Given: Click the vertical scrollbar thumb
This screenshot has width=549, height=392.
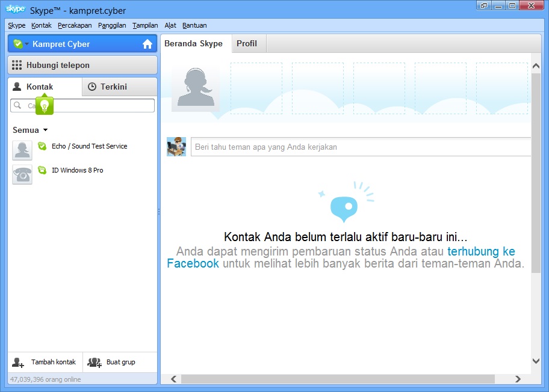Looking at the screenshot, I should click(536, 173).
